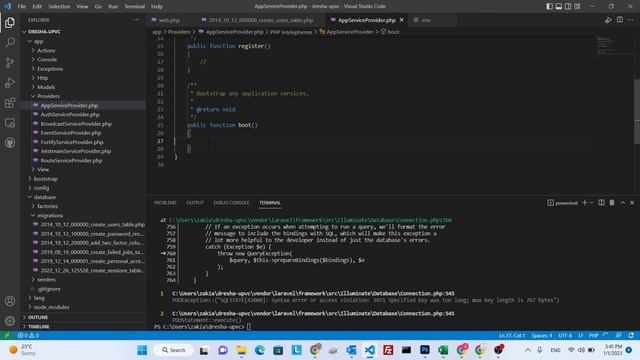Kill the terminal with trash icon
The image size is (640, 360).
pyautogui.click(x=612, y=202)
